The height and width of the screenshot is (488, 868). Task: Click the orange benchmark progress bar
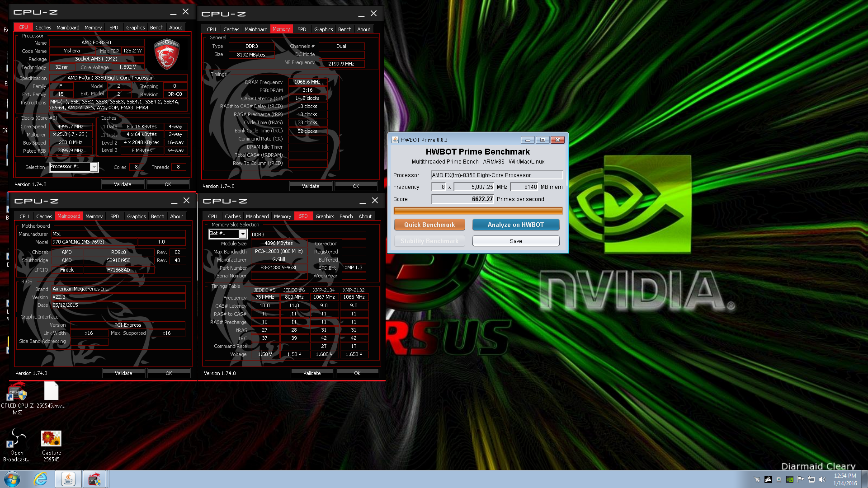[478, 211]
